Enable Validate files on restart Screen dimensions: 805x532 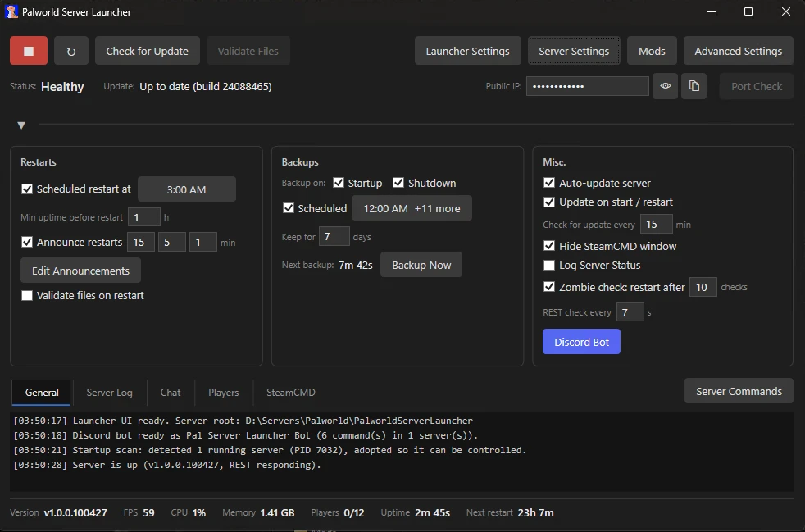(27, 295)
